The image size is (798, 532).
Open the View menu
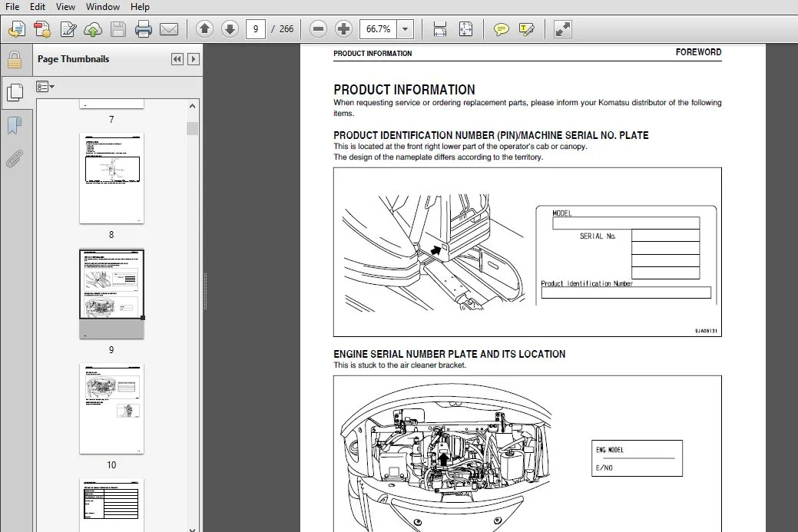tap(65, 7)
